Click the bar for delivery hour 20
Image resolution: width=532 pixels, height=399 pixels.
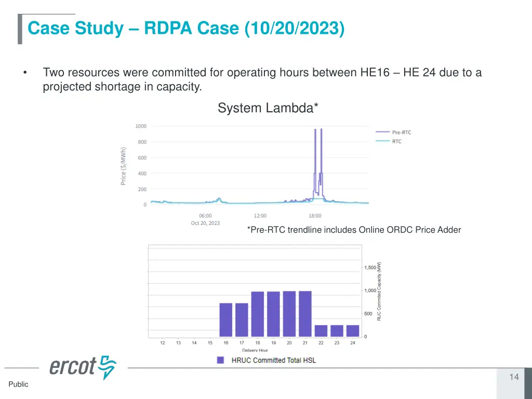coord(289,314)
